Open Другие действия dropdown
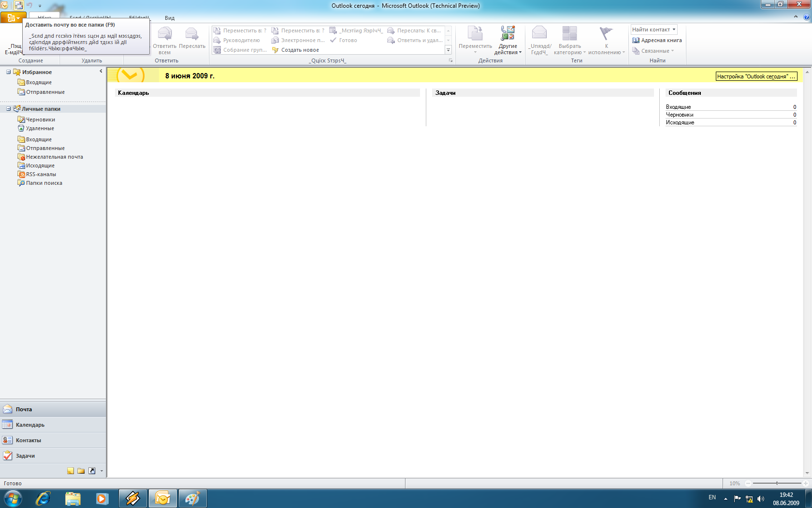Screen dimensions: 812x508 coord(508,41)
